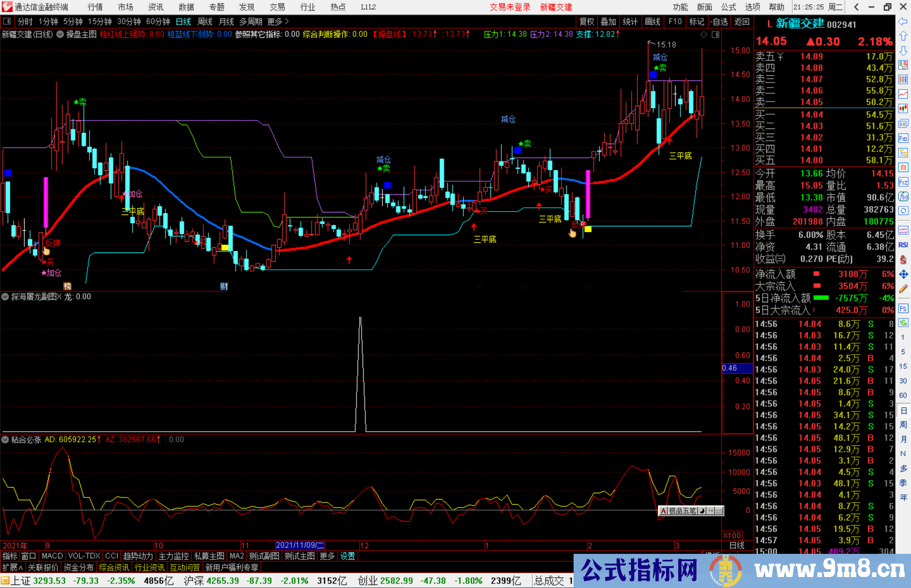This screenshot has width=911, height=588.
Task: Toggle panel icon left of 分时
Action: click(7, 21)
